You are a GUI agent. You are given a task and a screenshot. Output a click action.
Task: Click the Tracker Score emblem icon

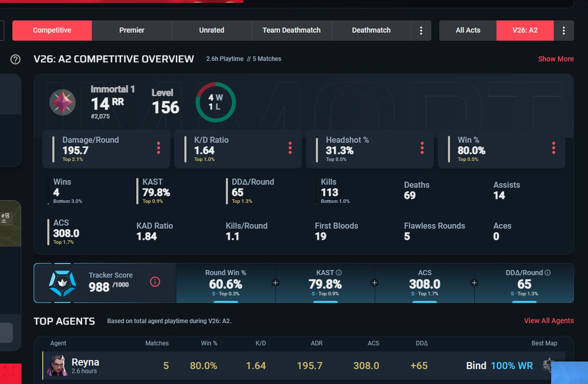pos(62,284)
